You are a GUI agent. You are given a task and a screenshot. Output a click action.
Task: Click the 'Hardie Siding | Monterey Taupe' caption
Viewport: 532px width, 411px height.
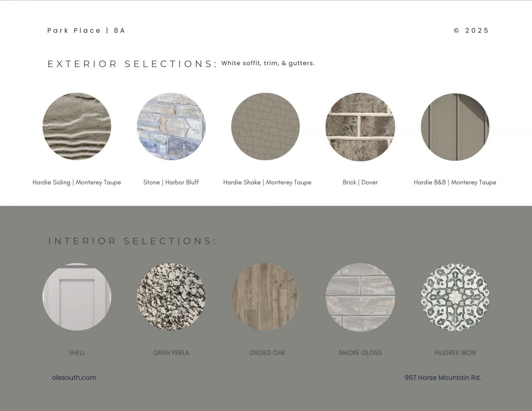(77, 182)
